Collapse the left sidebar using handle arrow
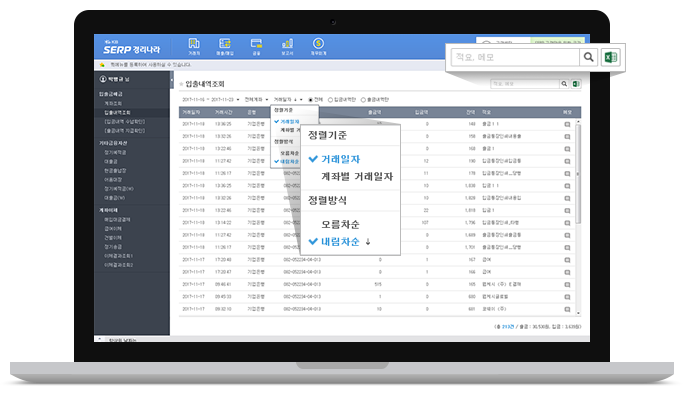 coord(171,81)
